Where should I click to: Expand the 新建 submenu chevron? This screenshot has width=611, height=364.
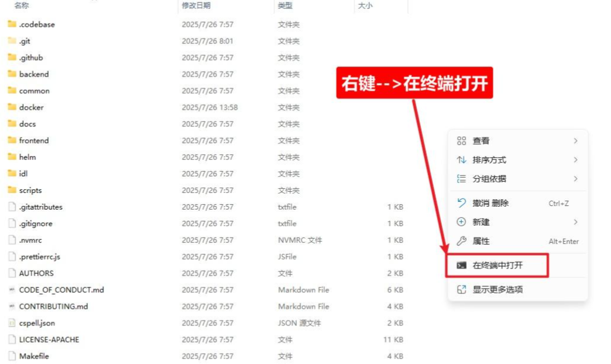click(575, 221)
